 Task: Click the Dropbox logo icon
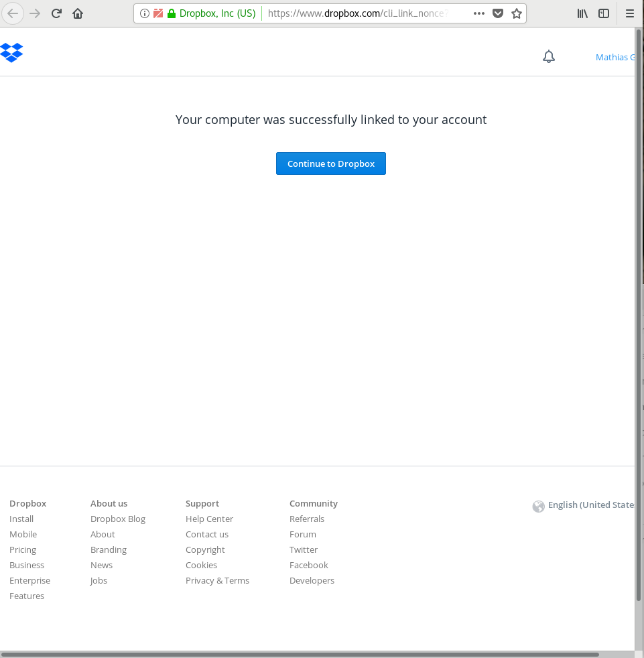point(12,52)
